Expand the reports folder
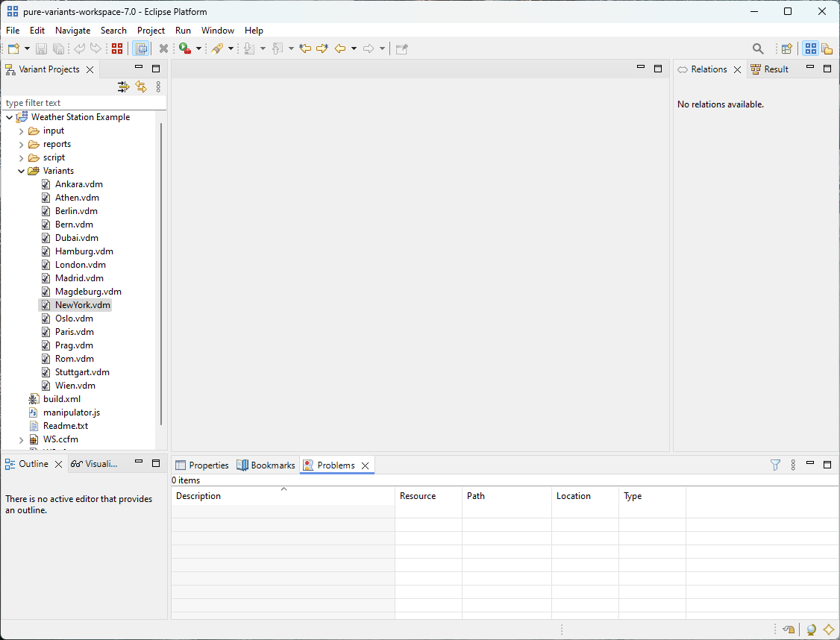Viewport: 840px width, 640px height. coord(21,143)
